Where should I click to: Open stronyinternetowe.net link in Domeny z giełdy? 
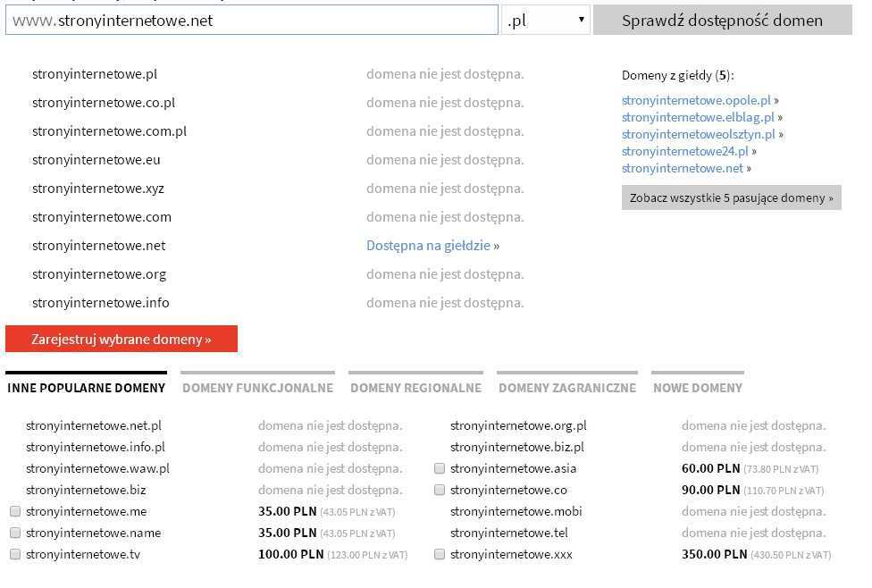point(683,169)
